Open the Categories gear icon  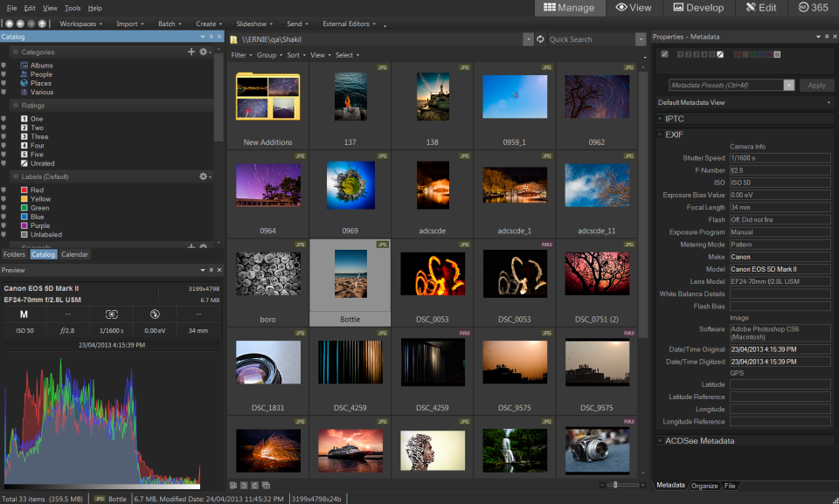[x=204, y=52]
